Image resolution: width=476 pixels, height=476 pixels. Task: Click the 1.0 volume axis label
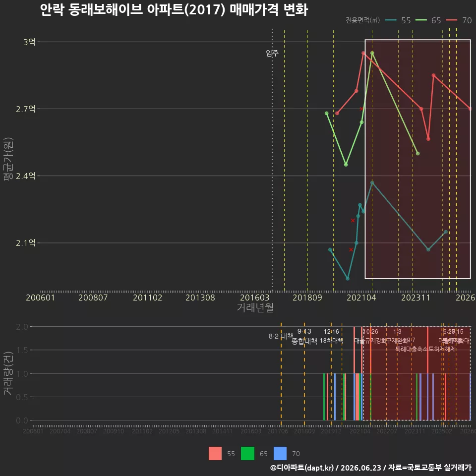[x=22, y=374]
